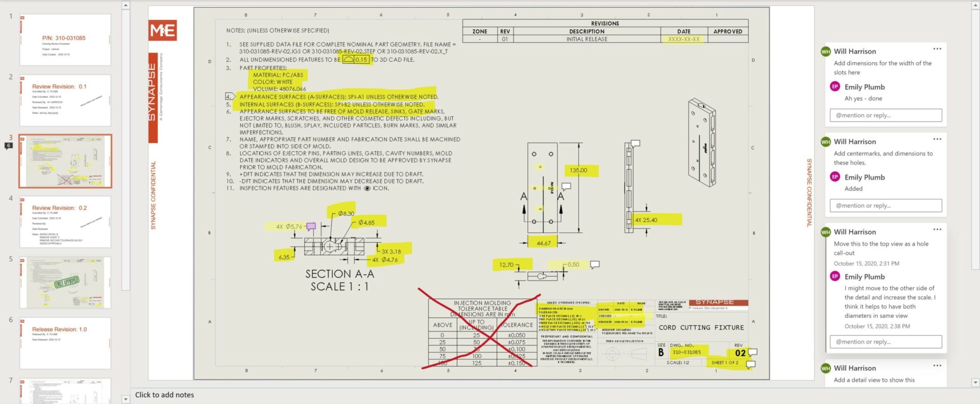Viewport: 980px width, 404px height.
Task: Click the highlighted 'MATERIAL: PC/ABS' note
Action: [x=278, y=75]
